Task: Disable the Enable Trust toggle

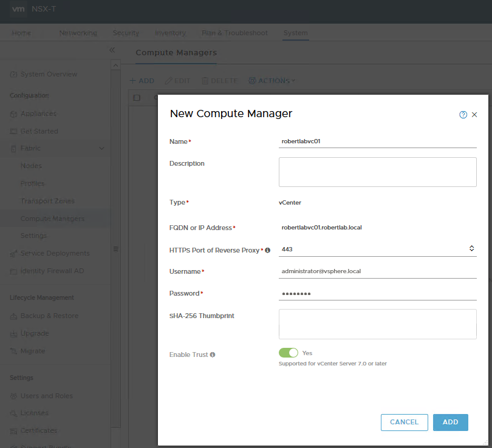Action: 289,353
